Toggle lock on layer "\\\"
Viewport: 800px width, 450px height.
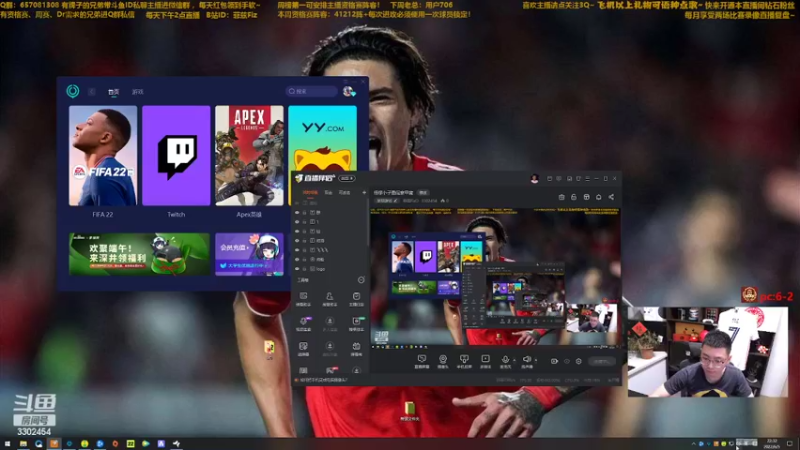pos(305,250)
